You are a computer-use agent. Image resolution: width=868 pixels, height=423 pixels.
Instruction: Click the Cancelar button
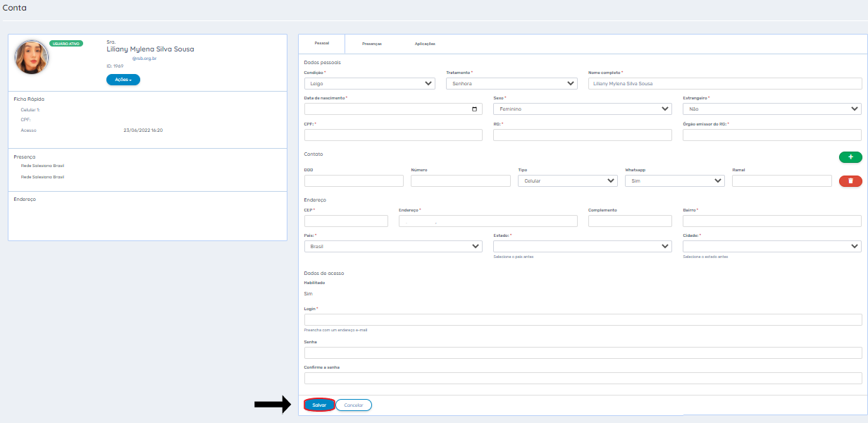click(353, 405)
